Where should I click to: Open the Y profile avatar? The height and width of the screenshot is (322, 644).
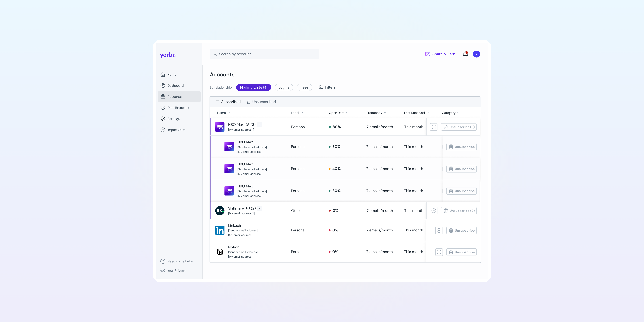click(476, 54)
